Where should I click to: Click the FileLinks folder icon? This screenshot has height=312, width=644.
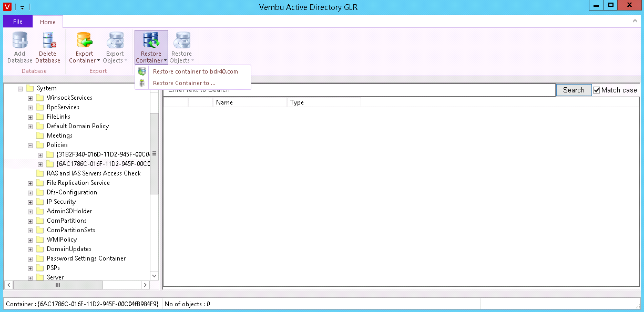coord(40,117)
